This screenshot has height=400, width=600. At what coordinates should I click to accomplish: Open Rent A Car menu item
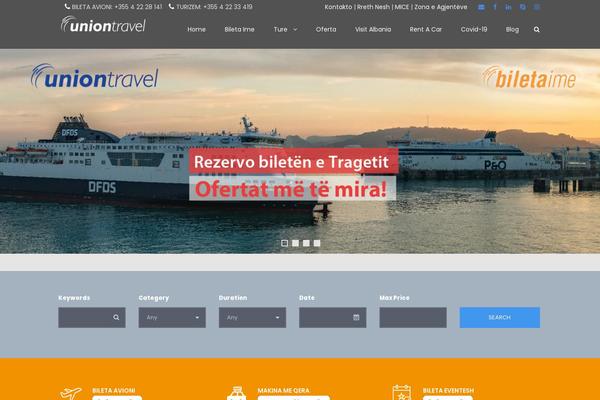tap(426, 29)
